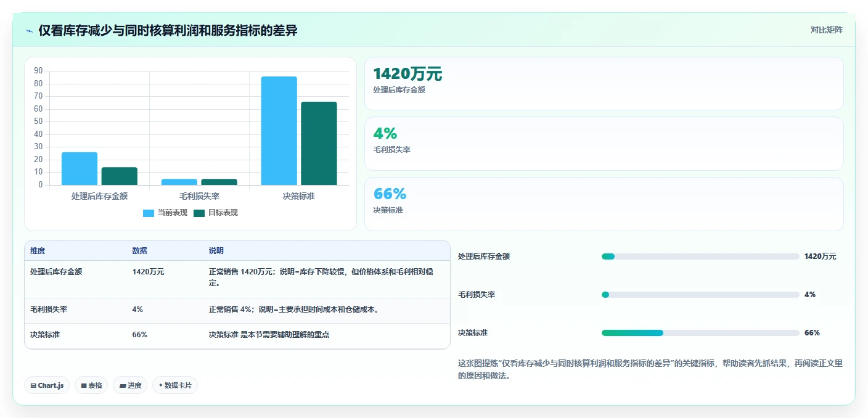Select the 处理后库存金额 table row cell
Viewport: 868px width, 418px height.
click(56, 271)
